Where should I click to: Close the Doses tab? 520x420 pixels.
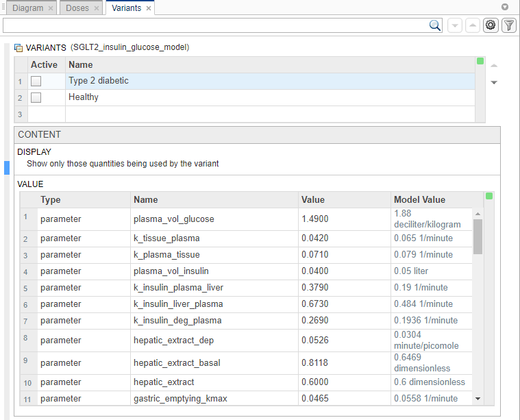click(x=97, y=8)
